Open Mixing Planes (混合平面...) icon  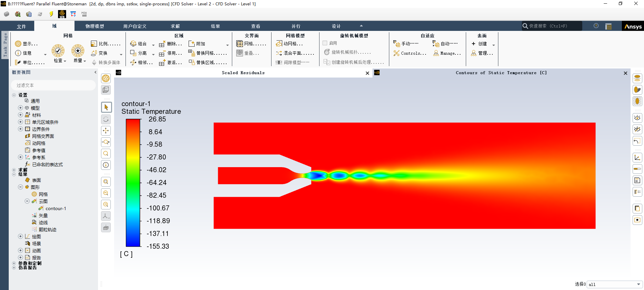(x=279, y=53)
